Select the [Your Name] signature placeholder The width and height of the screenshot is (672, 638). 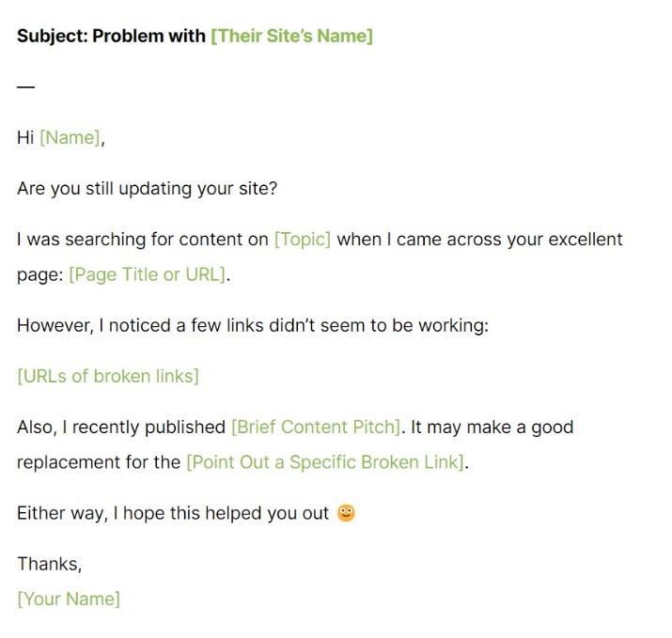tap(69, 599)
